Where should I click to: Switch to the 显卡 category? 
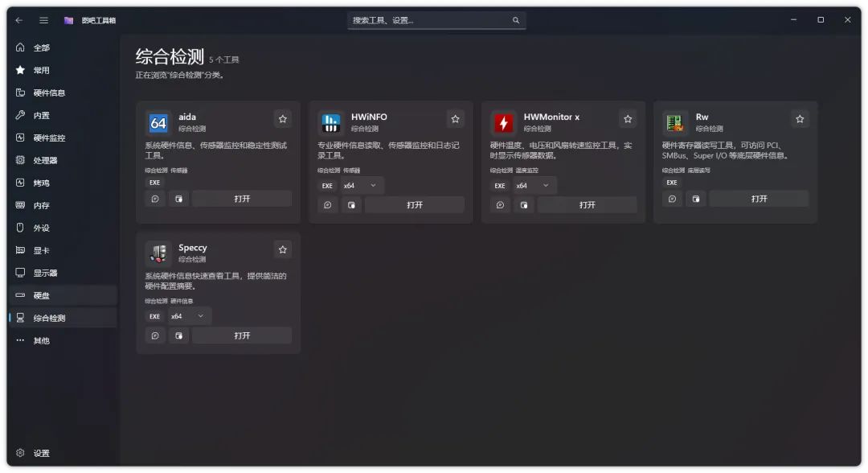63,250
